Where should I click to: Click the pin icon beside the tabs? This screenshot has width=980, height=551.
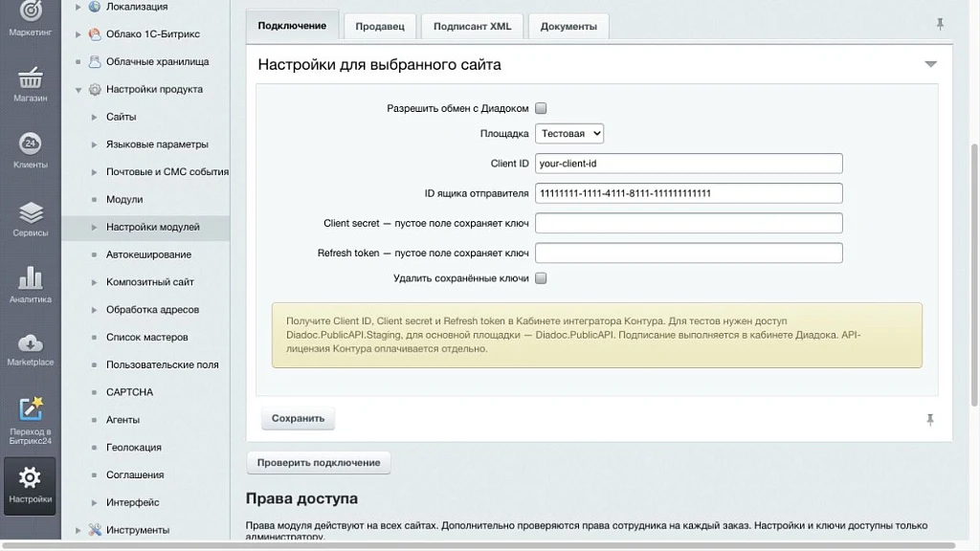click(940, 24)
